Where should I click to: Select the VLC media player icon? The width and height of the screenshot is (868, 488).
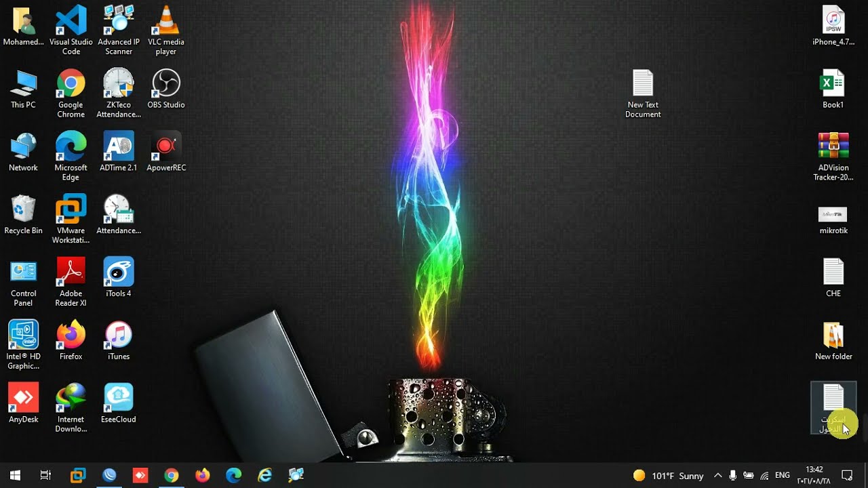pyautogui.click(x=166, y=30)
